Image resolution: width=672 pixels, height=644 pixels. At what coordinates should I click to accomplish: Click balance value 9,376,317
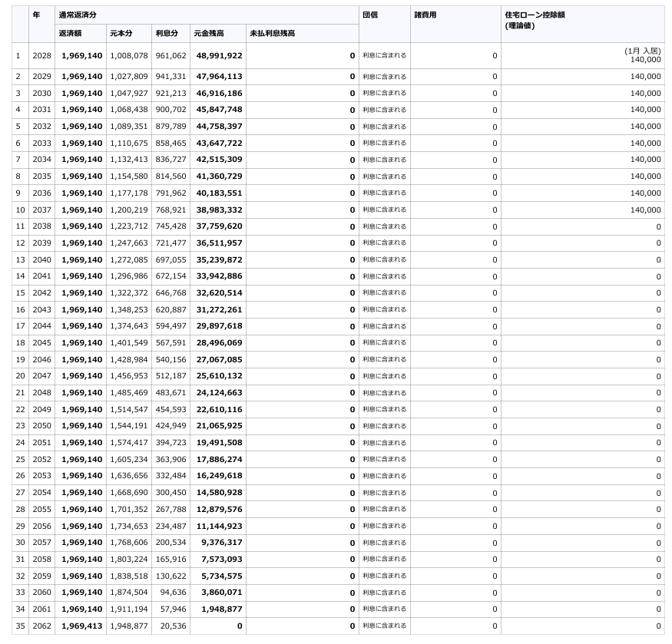click(x=222, y=543)
